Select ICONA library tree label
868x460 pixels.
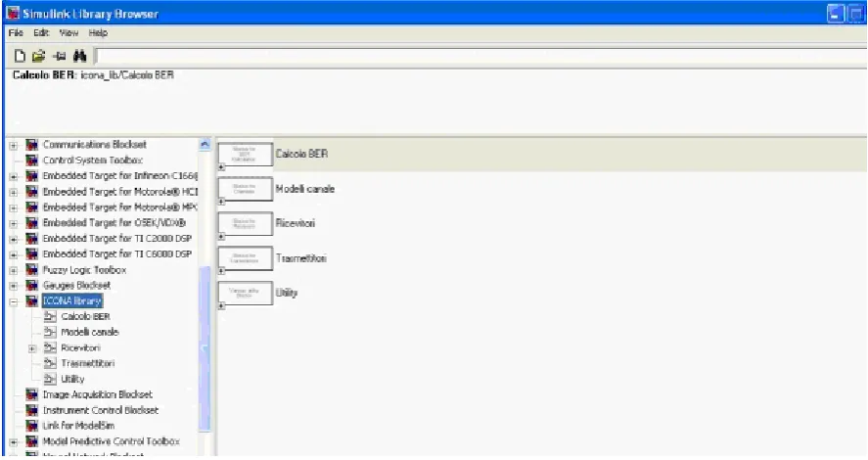pyautogui.click(x=72, y=301)
